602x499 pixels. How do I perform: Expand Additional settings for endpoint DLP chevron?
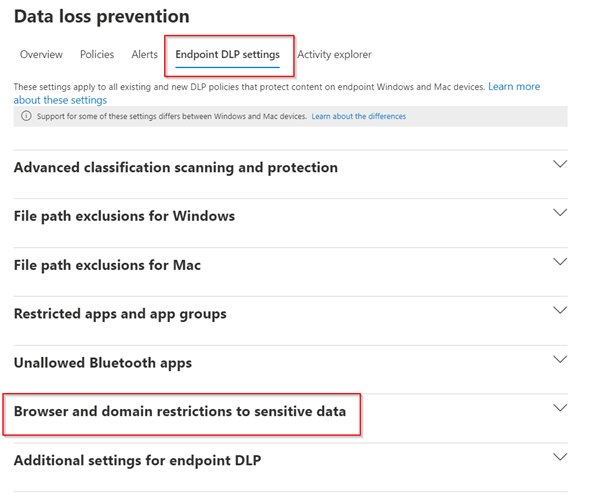[560, 457]
